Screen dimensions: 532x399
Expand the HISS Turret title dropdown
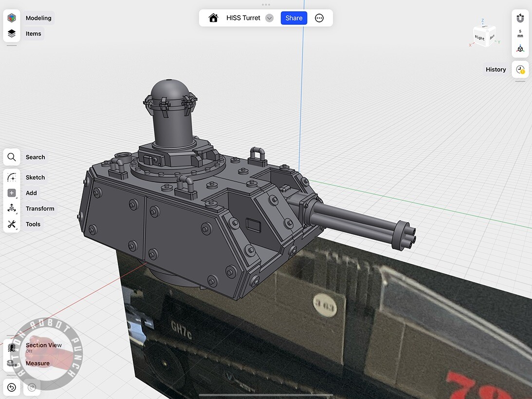pos(269,18)
